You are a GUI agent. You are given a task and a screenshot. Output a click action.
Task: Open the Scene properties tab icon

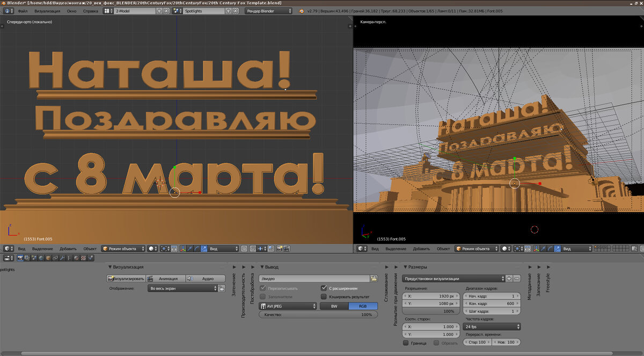click(34, 258)
